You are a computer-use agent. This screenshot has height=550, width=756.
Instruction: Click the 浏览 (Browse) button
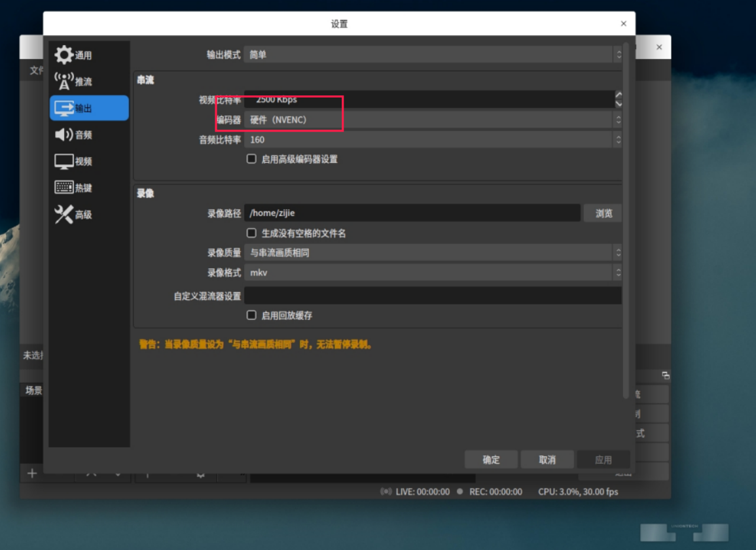click(602, 213)
